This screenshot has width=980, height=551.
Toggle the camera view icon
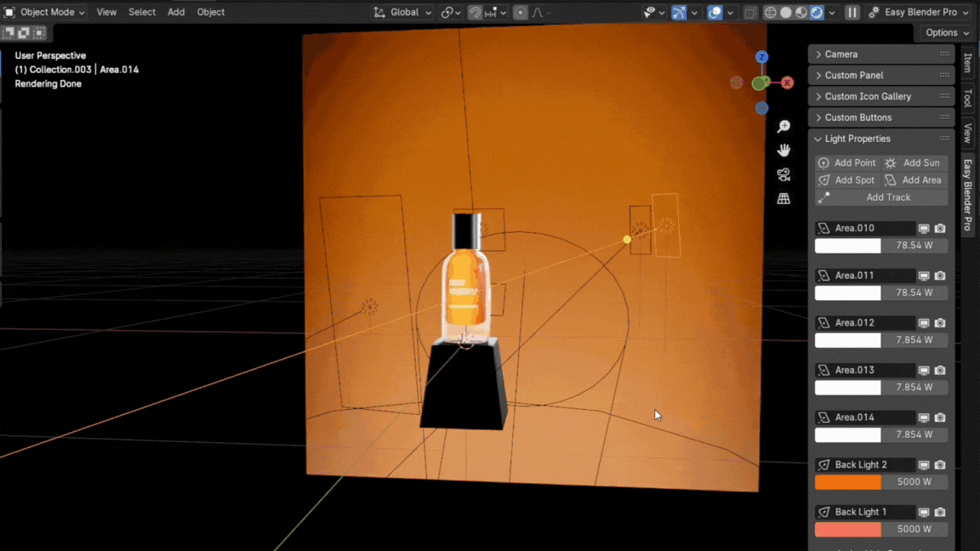(x=783, y=174)
